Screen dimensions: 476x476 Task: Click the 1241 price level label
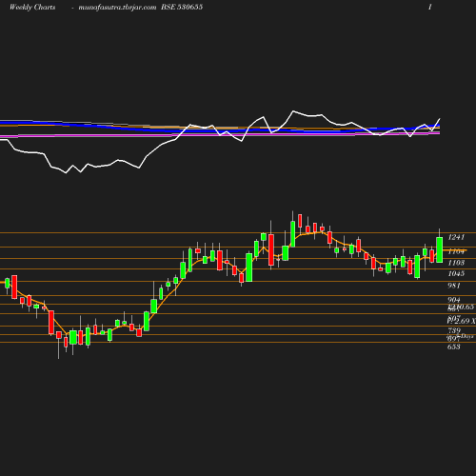pyautogui.click(x=456, y=237)
